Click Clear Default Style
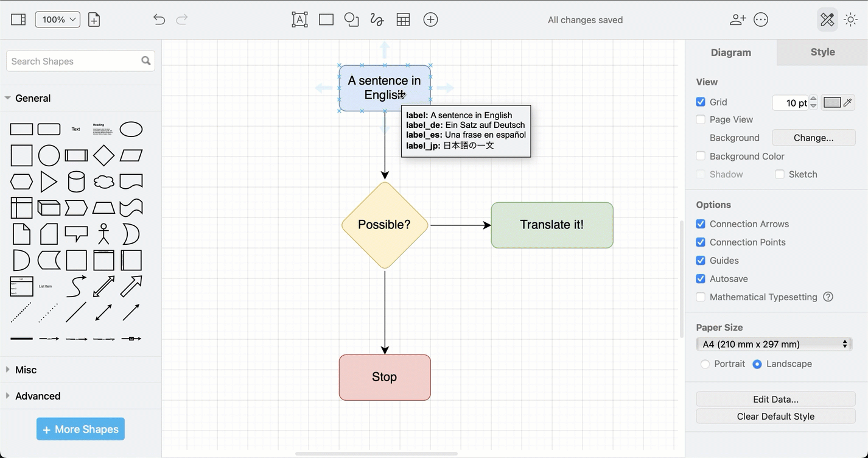 tap(775, 417)
